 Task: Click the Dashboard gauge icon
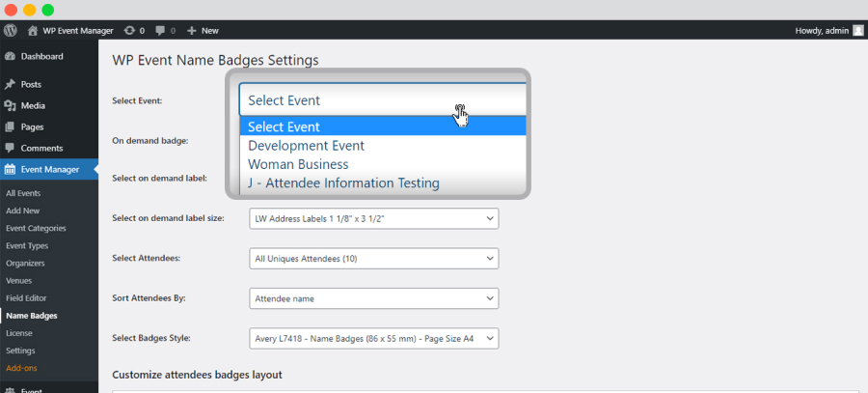point(10,56)
